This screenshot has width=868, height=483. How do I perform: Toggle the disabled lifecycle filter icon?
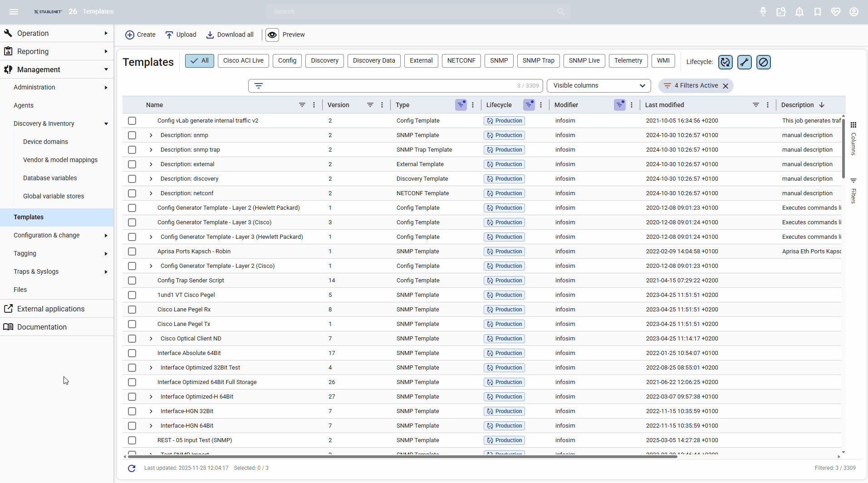763,62
